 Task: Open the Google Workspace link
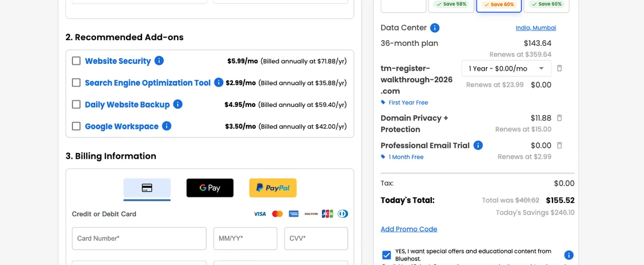[121, 126]
